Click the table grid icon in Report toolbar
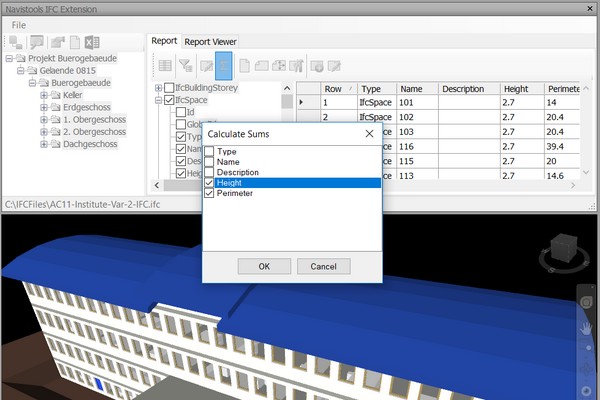 tap(165, 66)
